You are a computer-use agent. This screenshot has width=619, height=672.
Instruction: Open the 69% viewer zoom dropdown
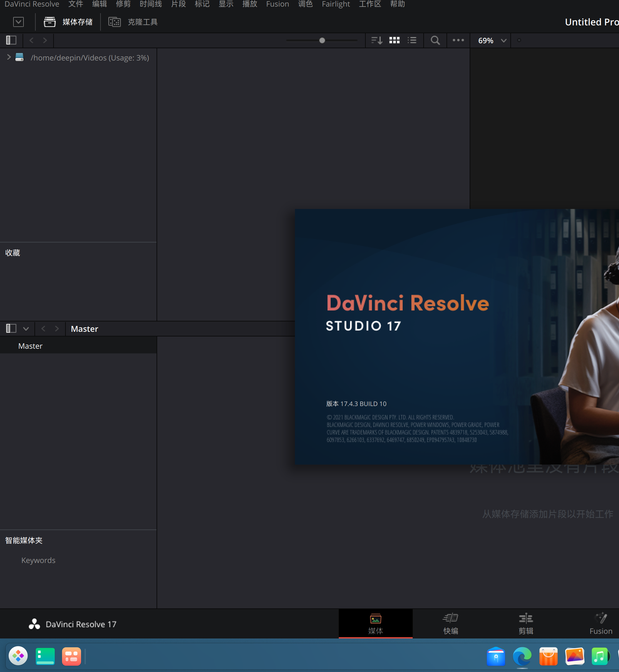(x=491, y=40)
